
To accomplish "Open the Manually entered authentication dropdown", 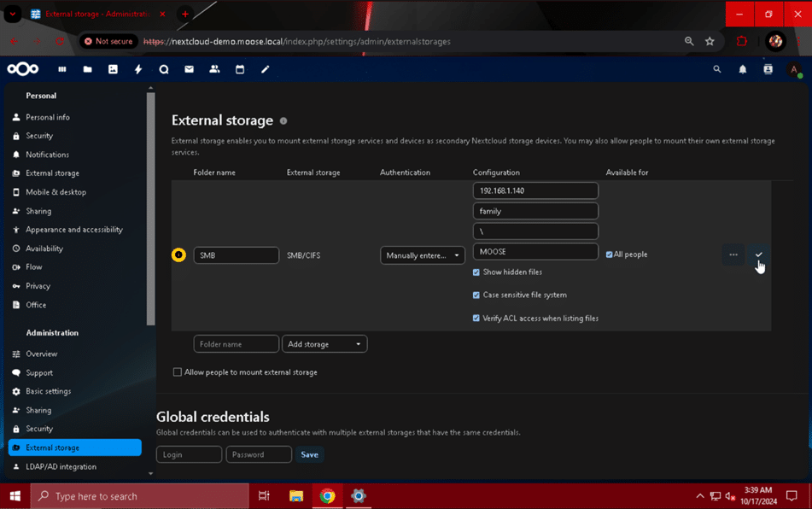I will click(423, 255).
